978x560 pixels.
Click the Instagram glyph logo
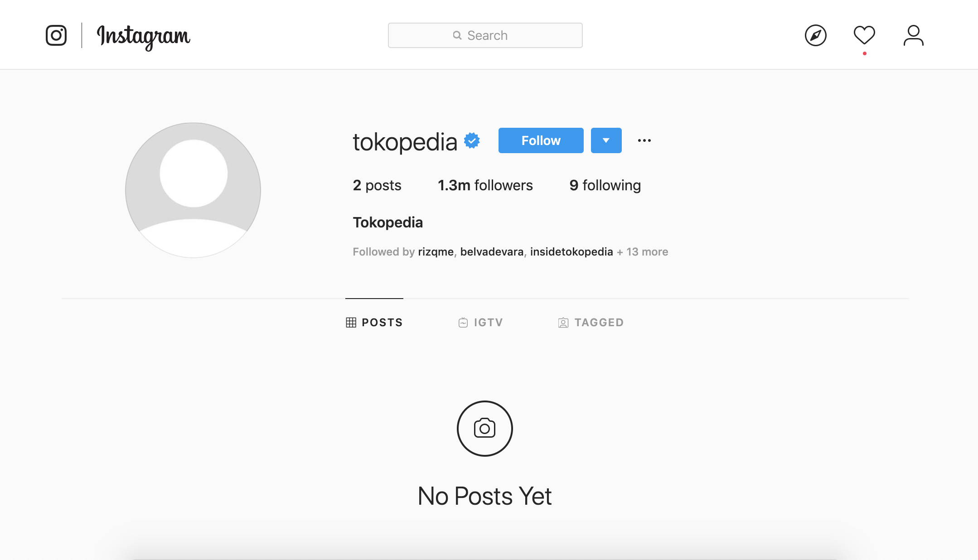[x=56, y=35]
